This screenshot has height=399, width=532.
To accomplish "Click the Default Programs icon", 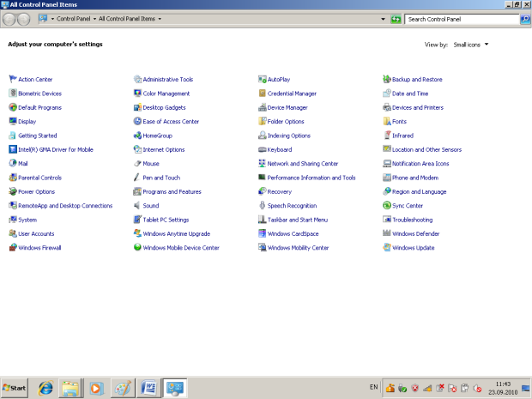I will coord(13,107).
